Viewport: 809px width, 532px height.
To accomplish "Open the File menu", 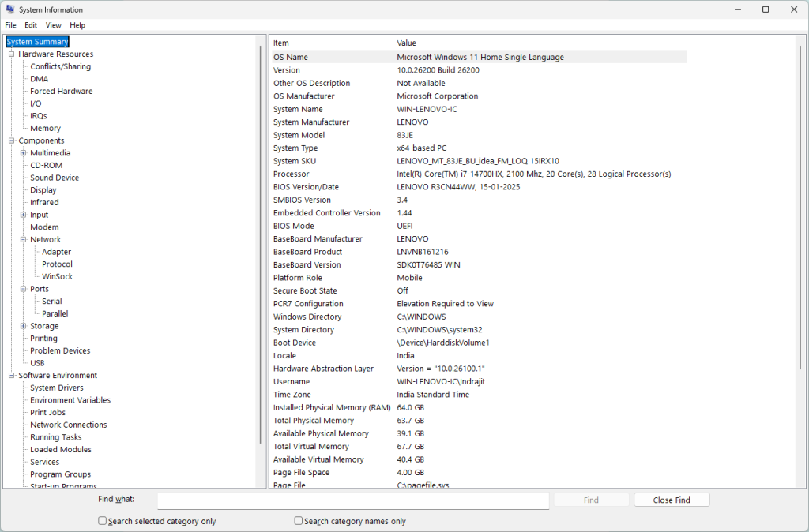I will click(10, 25).
